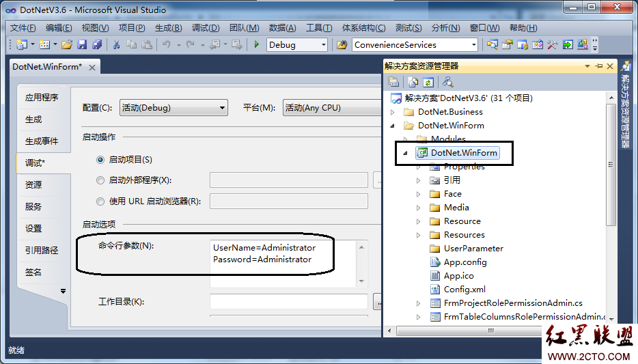Switch to the 生成事件 properties tab
Screen dimensions: 638x364
coord(42,141)
